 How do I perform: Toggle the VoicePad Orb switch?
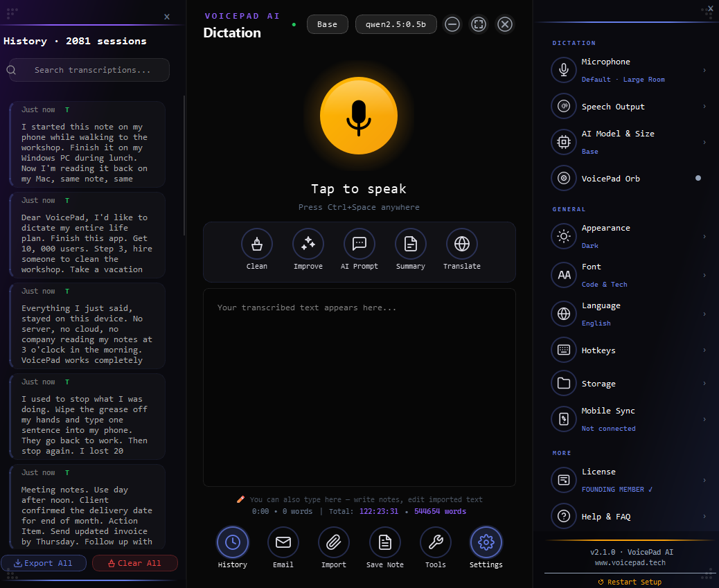698,178
